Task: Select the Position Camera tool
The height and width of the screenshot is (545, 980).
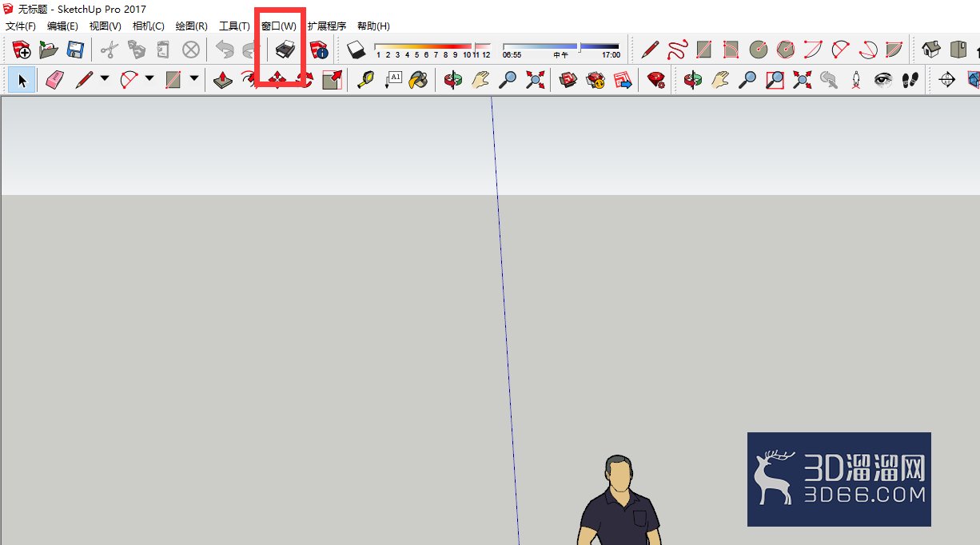Action: 856,80
